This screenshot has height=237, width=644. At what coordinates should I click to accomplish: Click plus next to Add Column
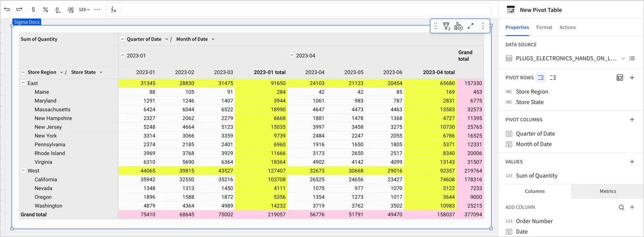pyautogui.click(x=632, y=207)
